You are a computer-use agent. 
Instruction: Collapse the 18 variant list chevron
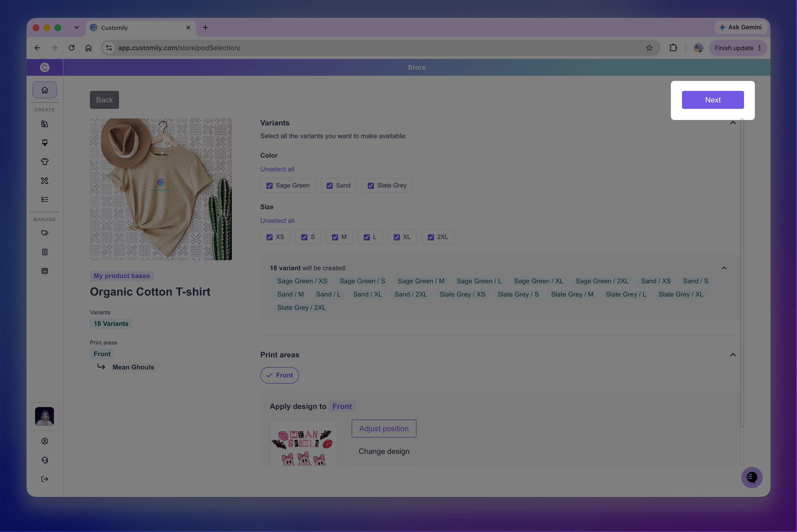(724, 268)
